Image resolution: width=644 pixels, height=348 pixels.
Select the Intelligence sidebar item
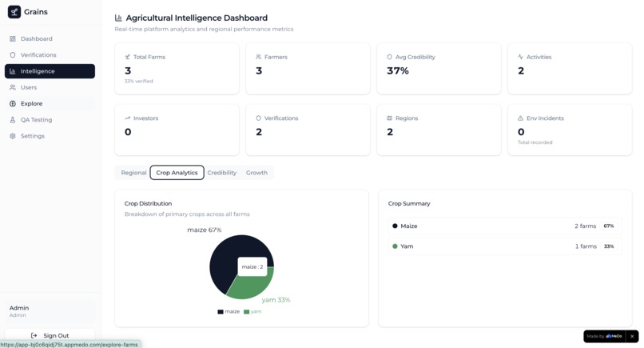coord(50,71)
